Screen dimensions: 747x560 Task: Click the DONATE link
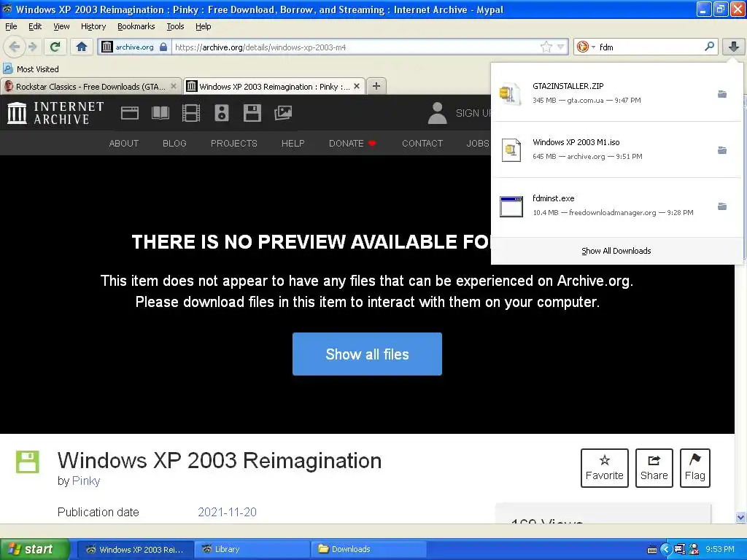[x=352, y=144]
